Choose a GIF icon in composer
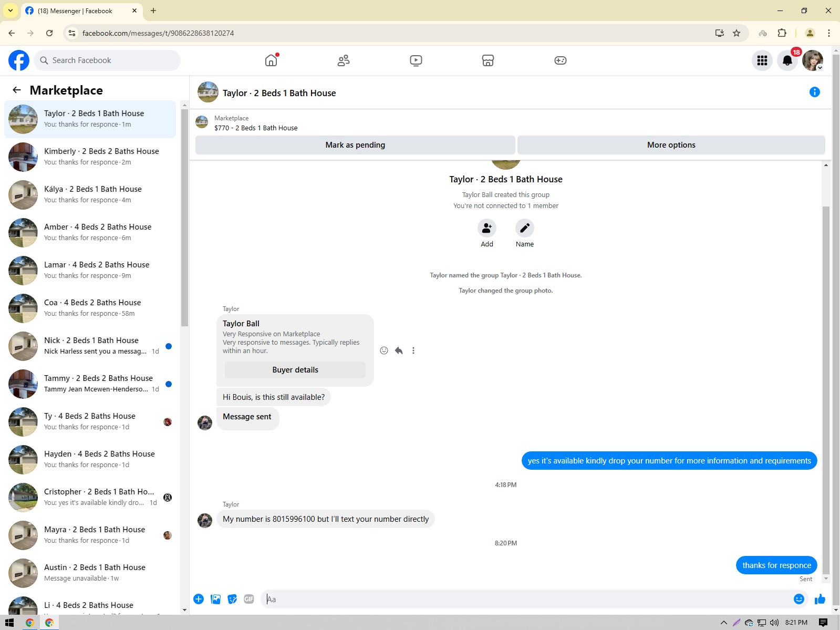 pyautogui.click(x=249, y=599)
